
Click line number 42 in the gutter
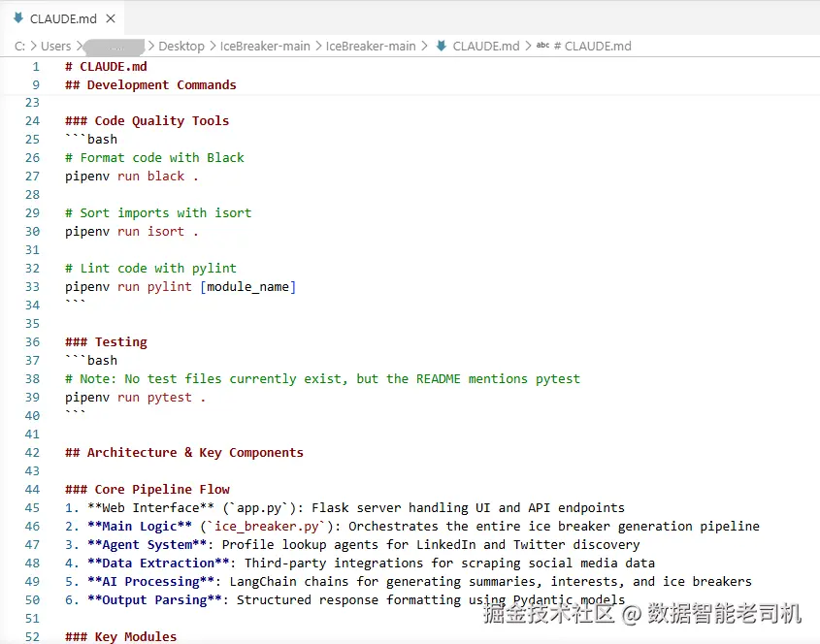point(32,452)
